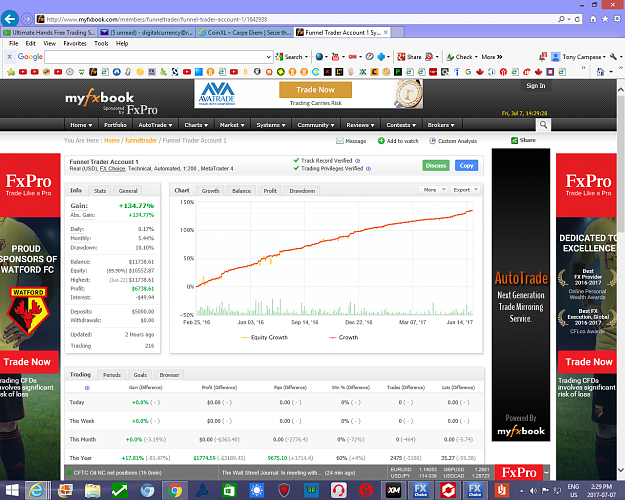Expand the Home navigation dropdown

[81, 125]
